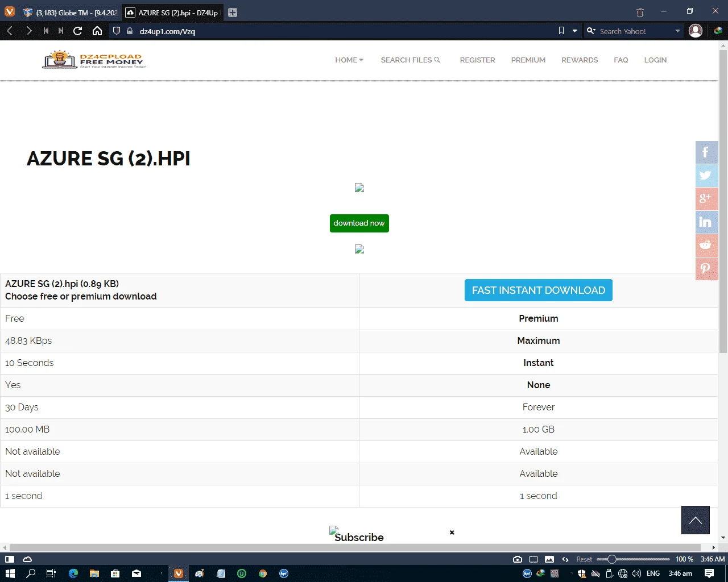Viewport: 728px width, 582px height.
Task: Launch Microsoft Edge from taskbar
Action: [x=73, y=573]
